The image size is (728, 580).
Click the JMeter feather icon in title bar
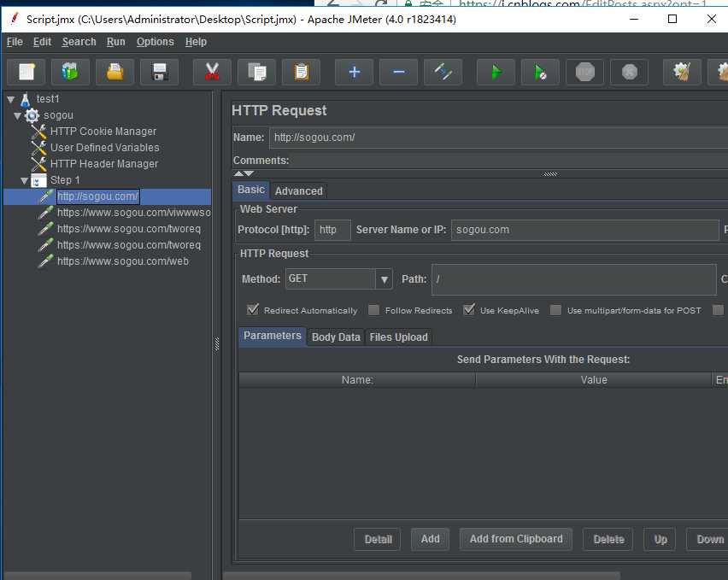point(15,19)
